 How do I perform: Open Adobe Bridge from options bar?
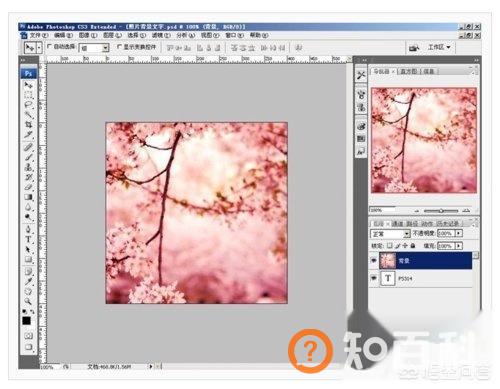click(414, 48)
